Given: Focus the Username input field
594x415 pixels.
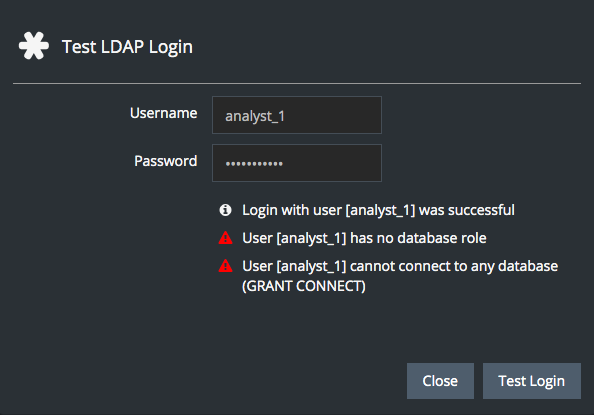Looking at the screenshot, I should pyautogui.click(x=297, y=115).
